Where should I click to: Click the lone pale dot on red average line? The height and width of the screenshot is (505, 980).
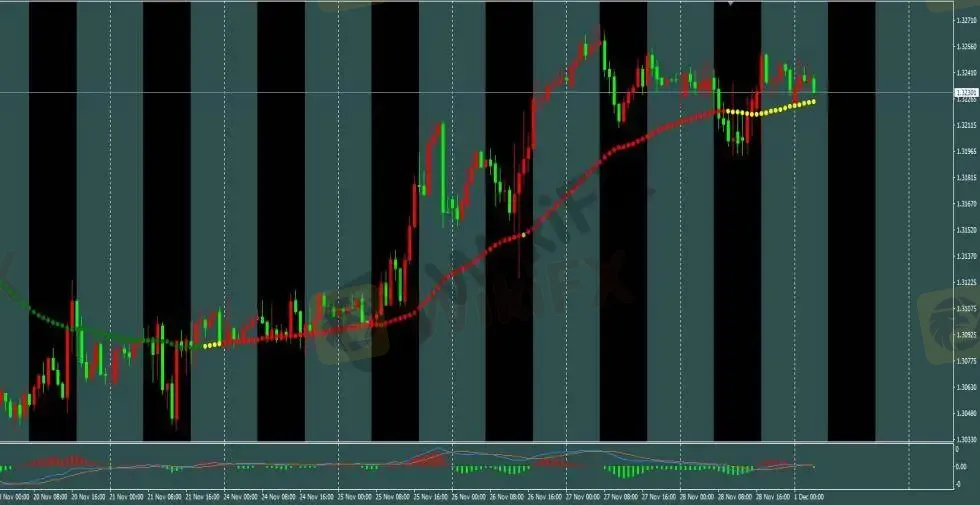pos(522,234)
